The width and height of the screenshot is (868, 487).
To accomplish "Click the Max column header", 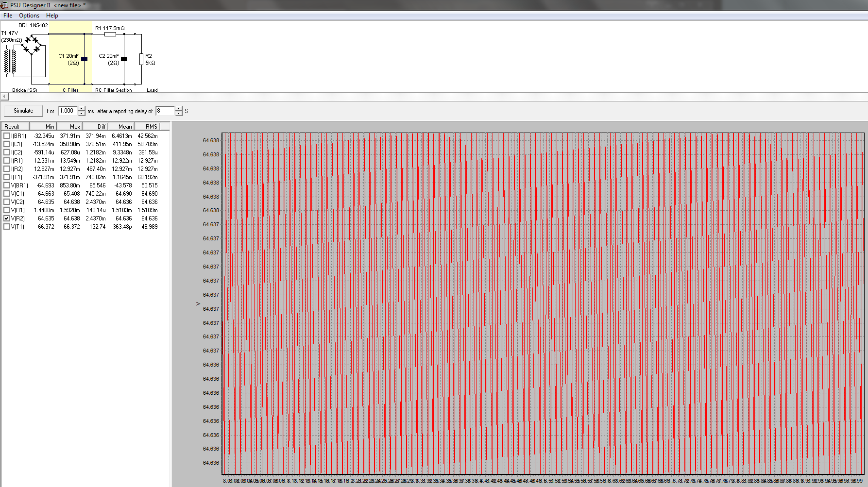I will click(x=69, y=126).
